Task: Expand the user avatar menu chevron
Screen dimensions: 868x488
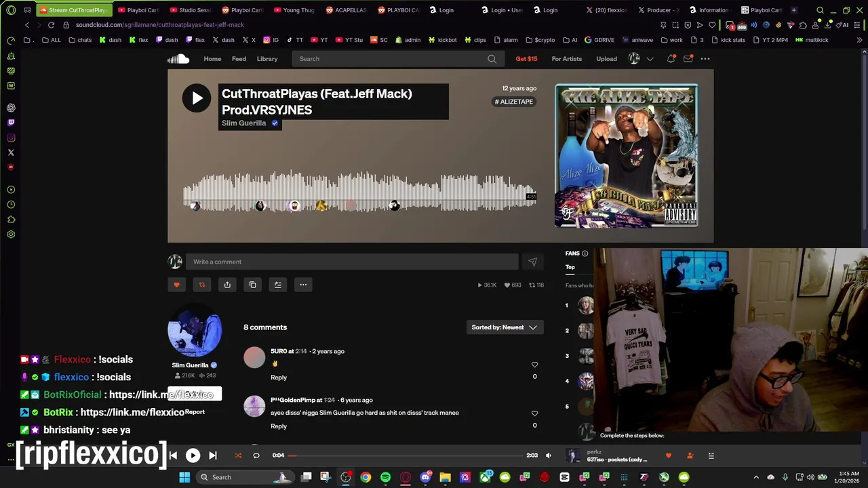Action: point(650,59)
